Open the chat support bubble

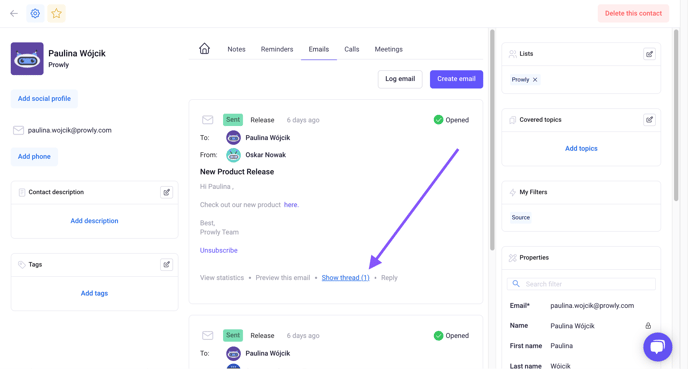coord(657,347)
